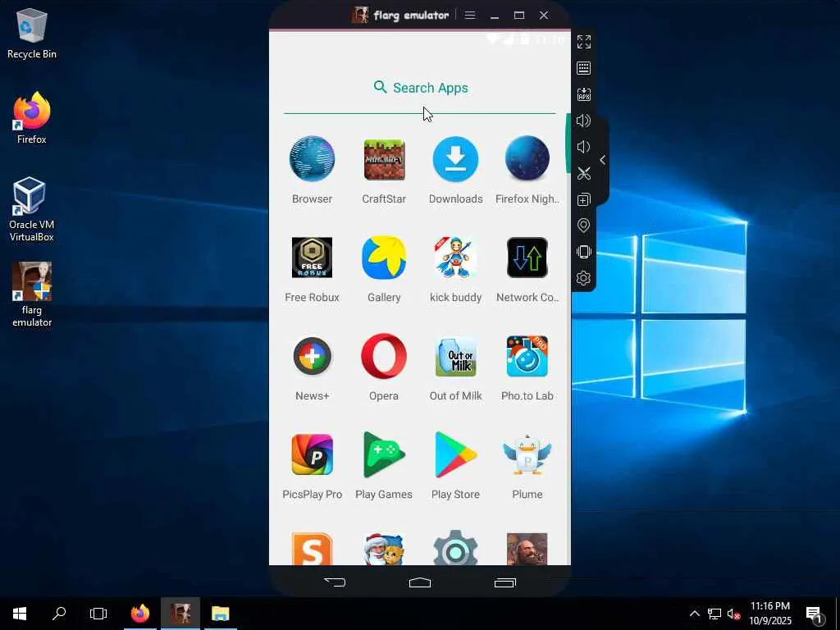Open the Pho.to Lab app
840x630 pixels.
click(527, 356)
